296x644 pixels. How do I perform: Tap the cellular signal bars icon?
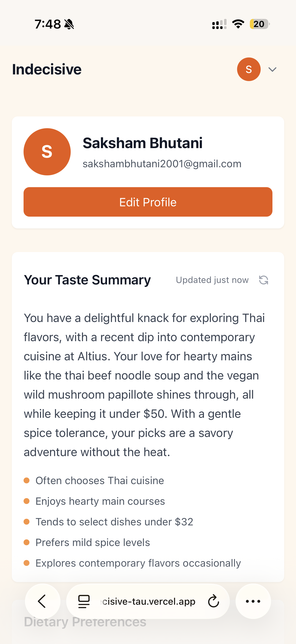pos(219,24)
